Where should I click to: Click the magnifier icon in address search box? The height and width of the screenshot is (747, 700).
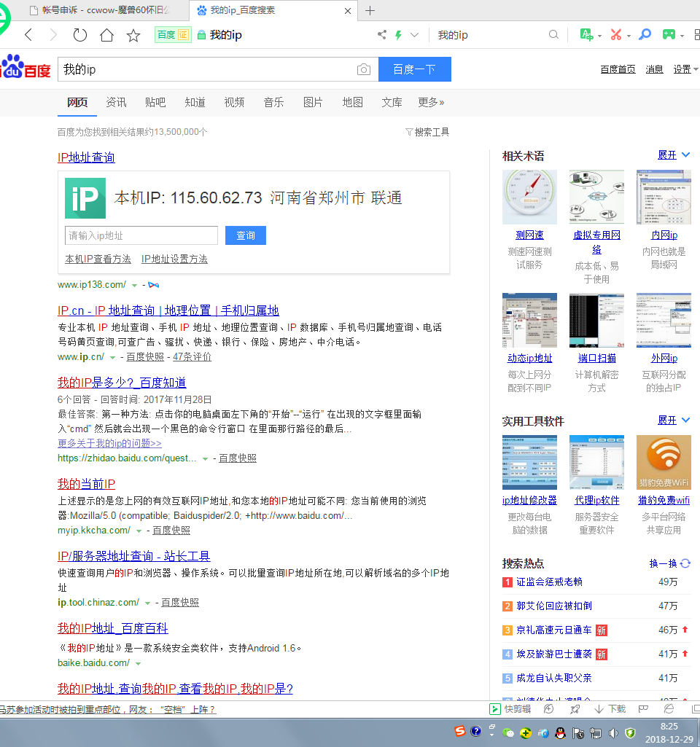pos(554,35)
